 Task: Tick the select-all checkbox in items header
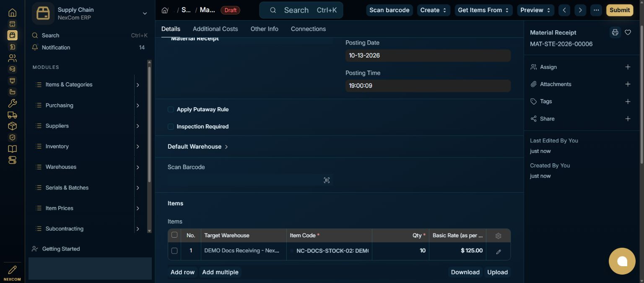[x=174, y=235]
